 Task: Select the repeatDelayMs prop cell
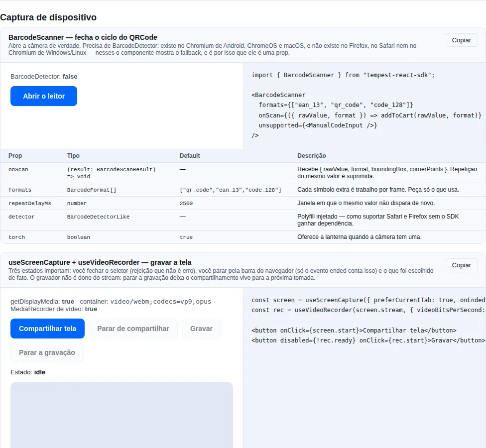30,203
